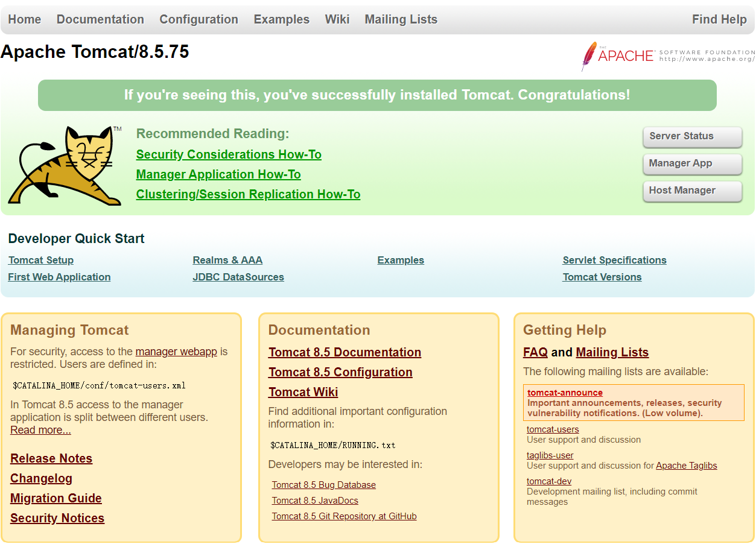The width and height of the screenshot is (756, 544).
Task: Click the Recommended Reading heading
Action: (213, 134)
